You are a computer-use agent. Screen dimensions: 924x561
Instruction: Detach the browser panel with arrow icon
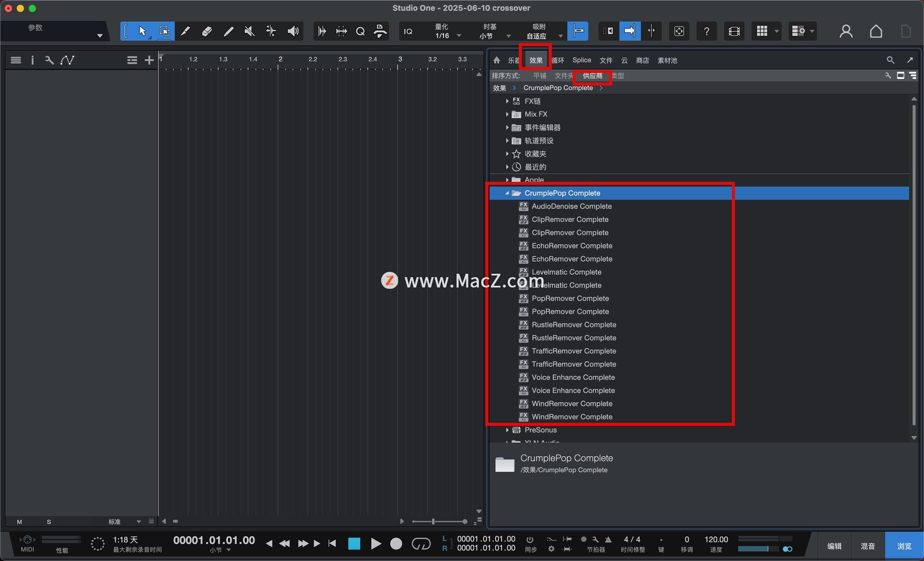point(910,60)
